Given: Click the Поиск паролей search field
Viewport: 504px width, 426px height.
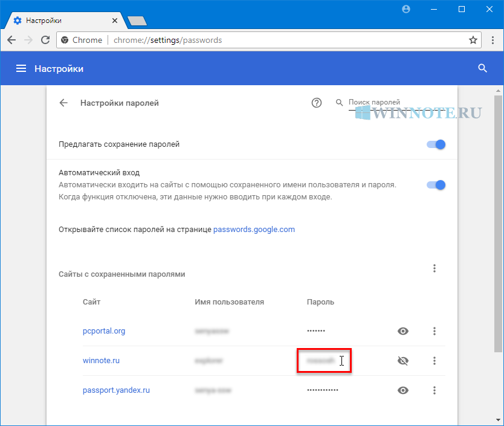Looking at the screenshot, I should pyautogui.click(x=397, y=103).
